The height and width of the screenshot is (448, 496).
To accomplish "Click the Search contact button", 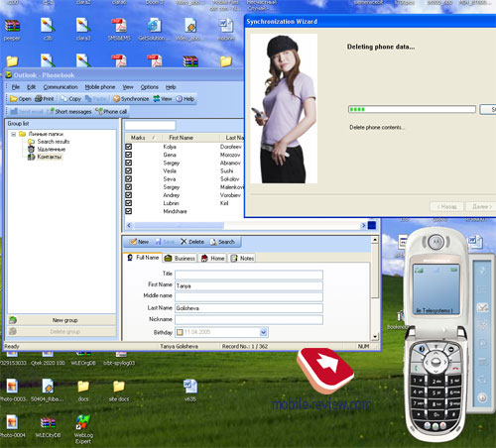I will point(222,242).
